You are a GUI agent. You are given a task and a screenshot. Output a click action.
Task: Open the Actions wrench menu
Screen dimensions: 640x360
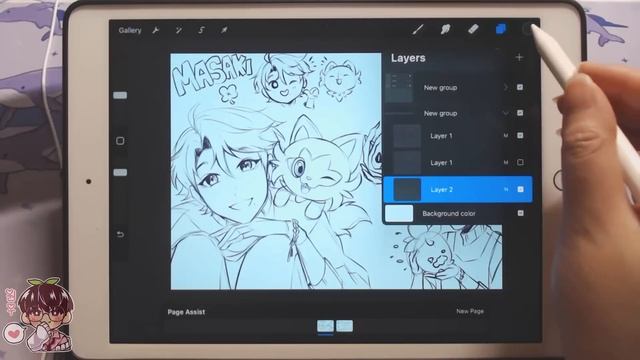[156, 30]
